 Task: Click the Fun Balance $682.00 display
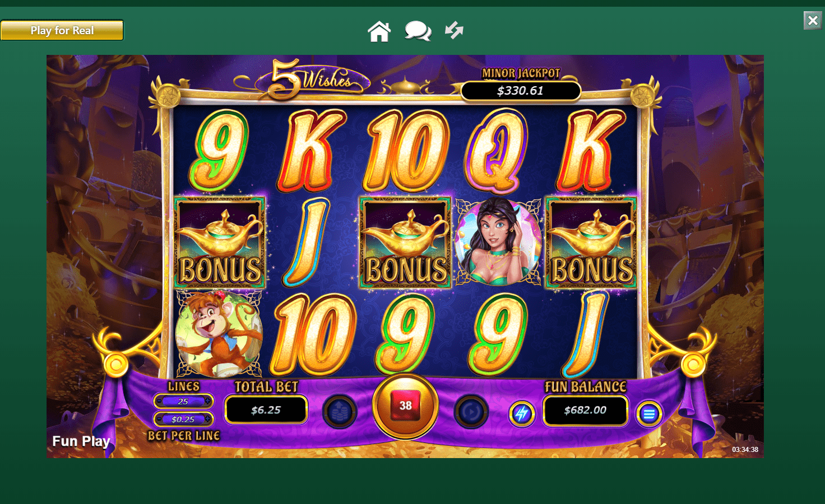pos(585,410)
